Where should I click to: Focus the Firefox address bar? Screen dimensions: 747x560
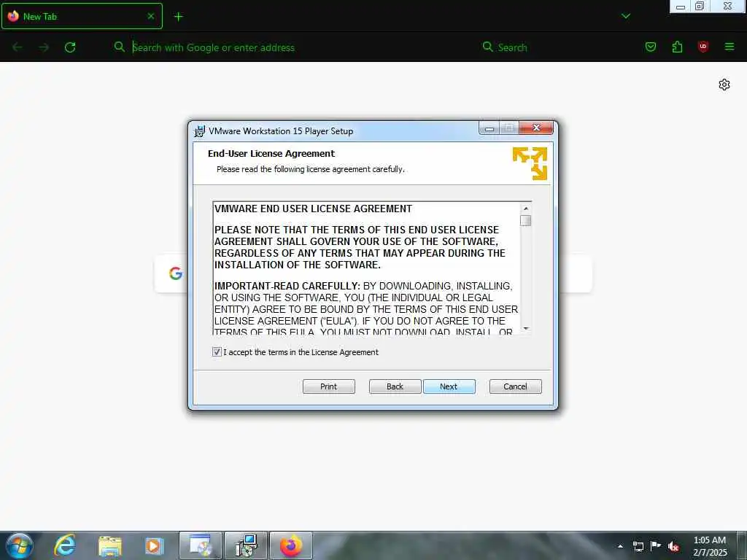tap(290, 47)
